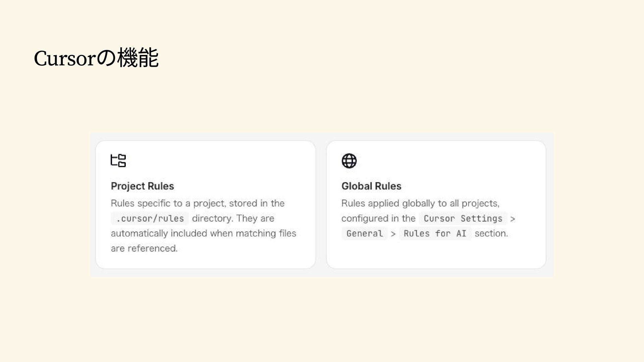Open the Global Rules card heading
644x362 pixels.
coord(371,186)
